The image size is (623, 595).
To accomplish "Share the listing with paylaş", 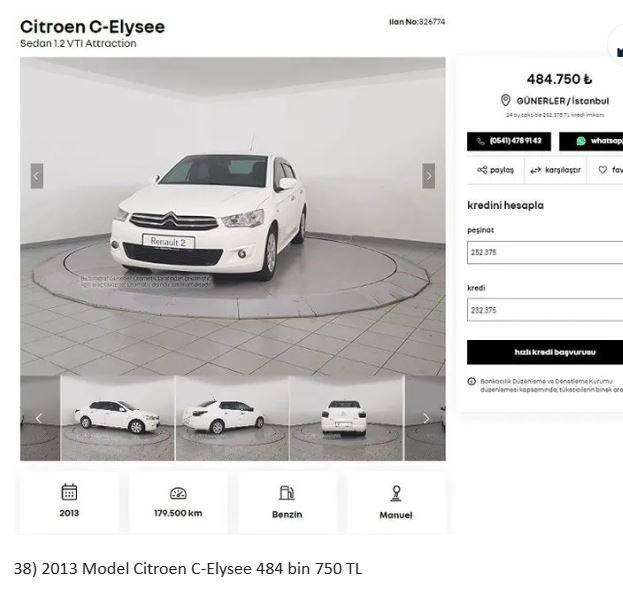I will click(495, 170).
